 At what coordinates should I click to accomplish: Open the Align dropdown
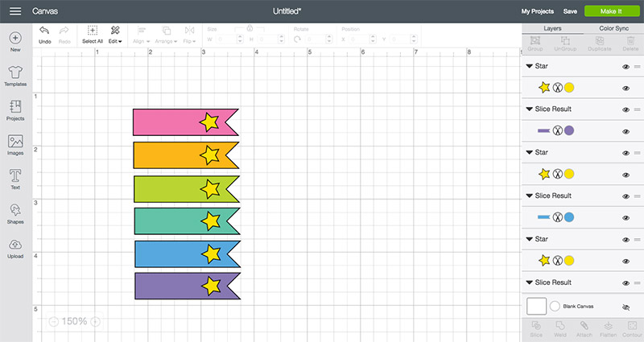point(142,35)
